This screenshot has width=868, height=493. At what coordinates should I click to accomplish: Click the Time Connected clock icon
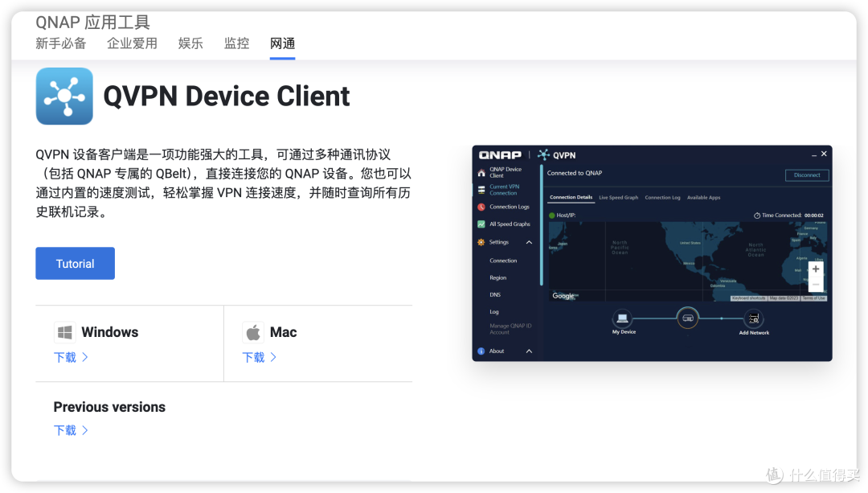[x=757, y=216]
